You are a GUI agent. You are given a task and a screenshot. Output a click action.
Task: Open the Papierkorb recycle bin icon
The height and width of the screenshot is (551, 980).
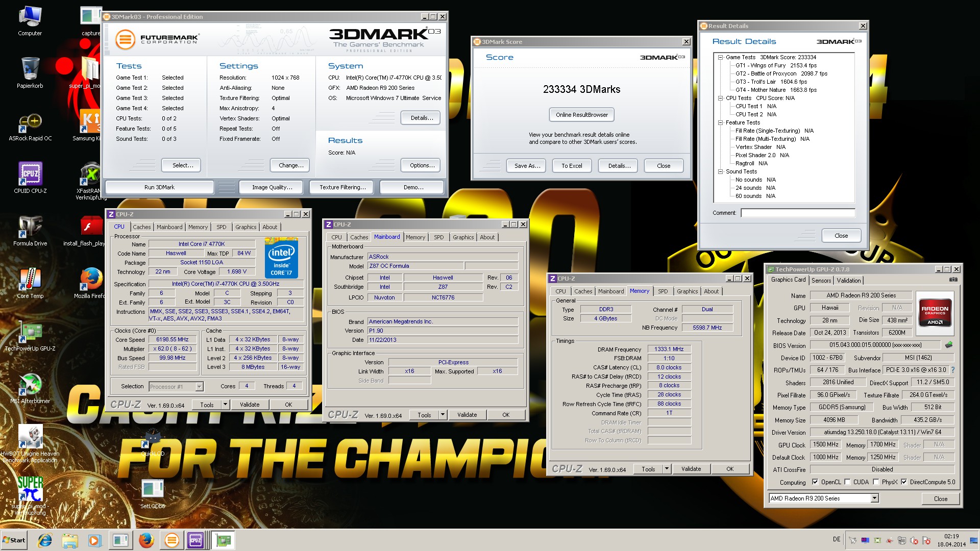pos(30,72)
